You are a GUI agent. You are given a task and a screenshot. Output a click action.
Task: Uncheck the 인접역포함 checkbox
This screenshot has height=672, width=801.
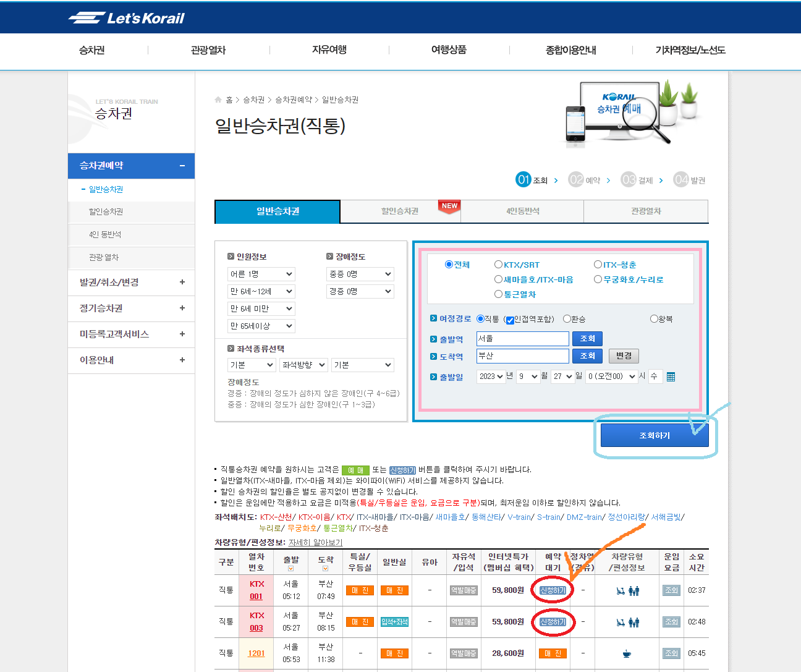click(510, 320)
